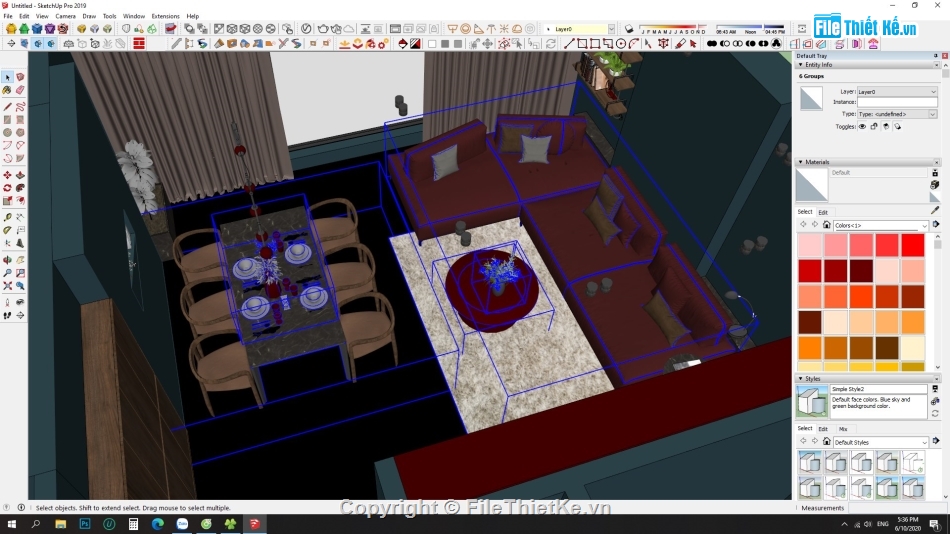This screenshot has height=534, width=950.
Task: Click the circle with center point tool
Action: click(620, 44)
